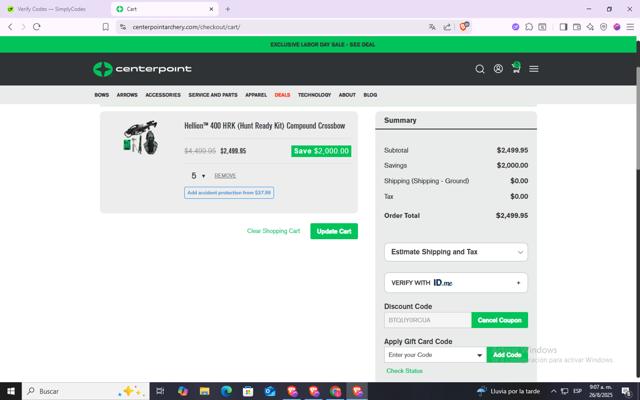Open the hamburger menu in Centerpoint header

coord(534,69)
